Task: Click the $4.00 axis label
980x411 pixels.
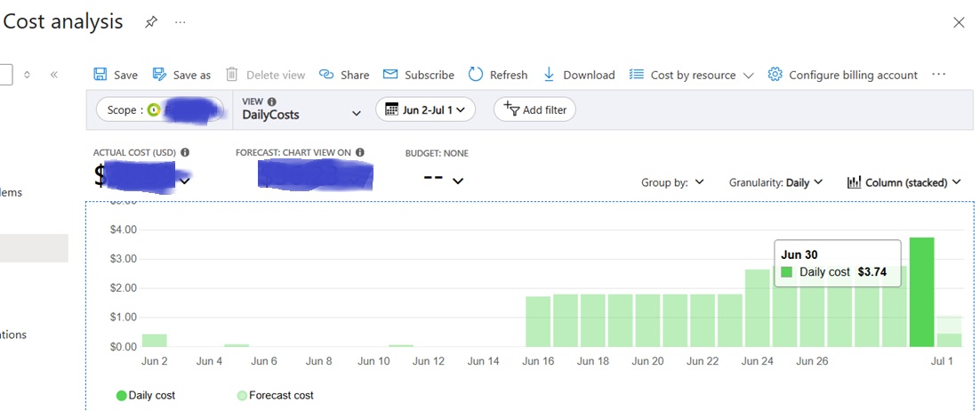Action: 121,230
